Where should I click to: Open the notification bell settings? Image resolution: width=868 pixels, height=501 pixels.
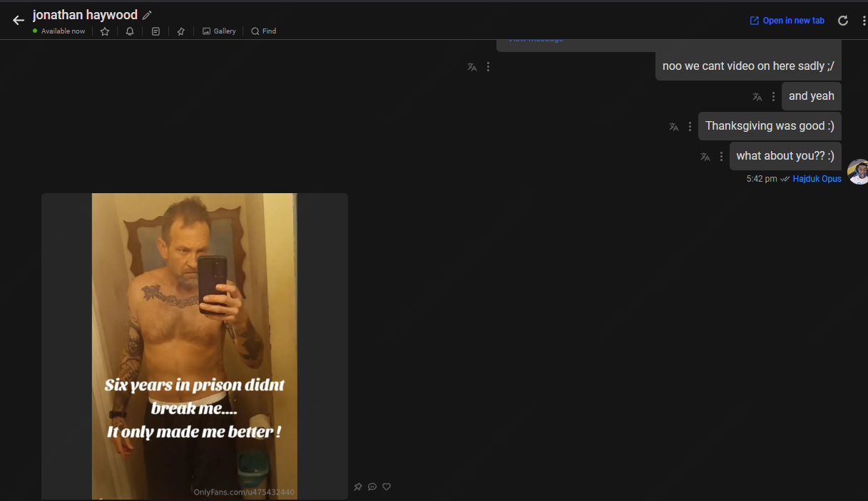[130, 31]
